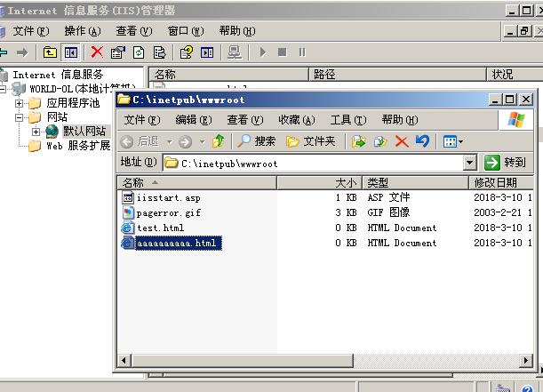Open the address bar dropdown arrow

(470, 164)
